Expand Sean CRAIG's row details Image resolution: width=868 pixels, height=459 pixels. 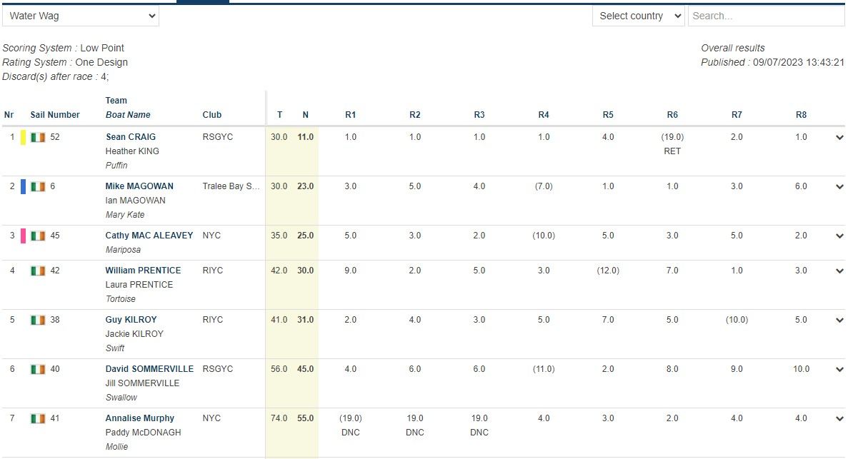point(839,138)
